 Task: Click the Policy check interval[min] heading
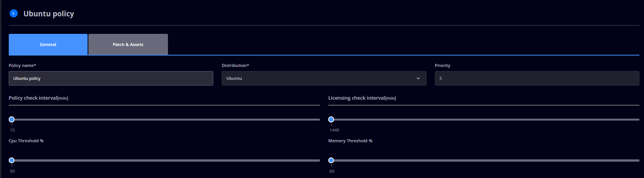click(38, 98)
